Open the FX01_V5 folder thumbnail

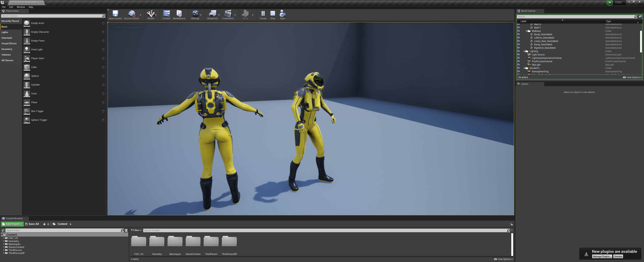(x=139, y=242)
